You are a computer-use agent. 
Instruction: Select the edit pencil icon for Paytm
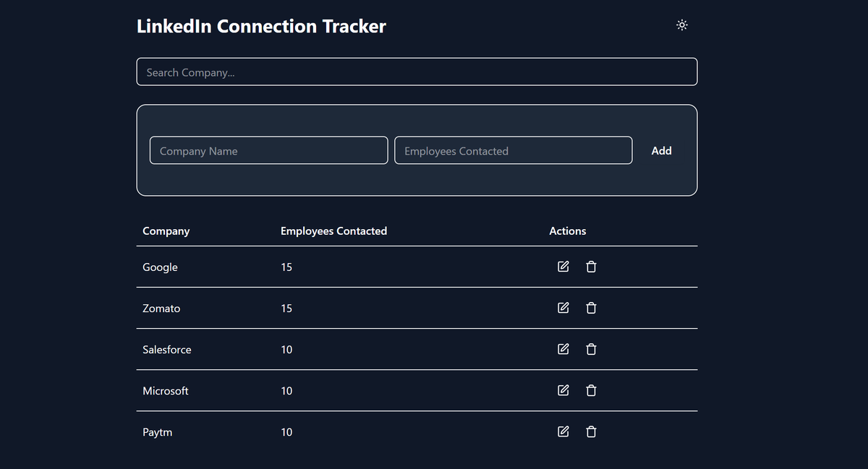563,431
